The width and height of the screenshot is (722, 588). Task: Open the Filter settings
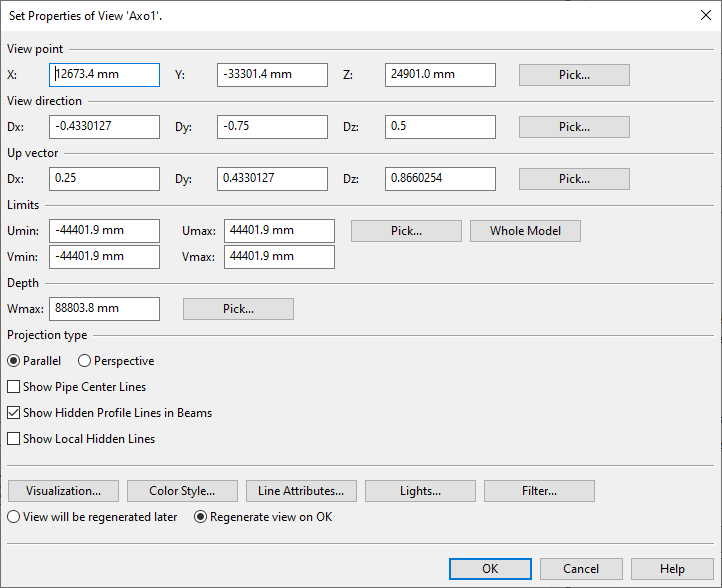tap(539, 491)
